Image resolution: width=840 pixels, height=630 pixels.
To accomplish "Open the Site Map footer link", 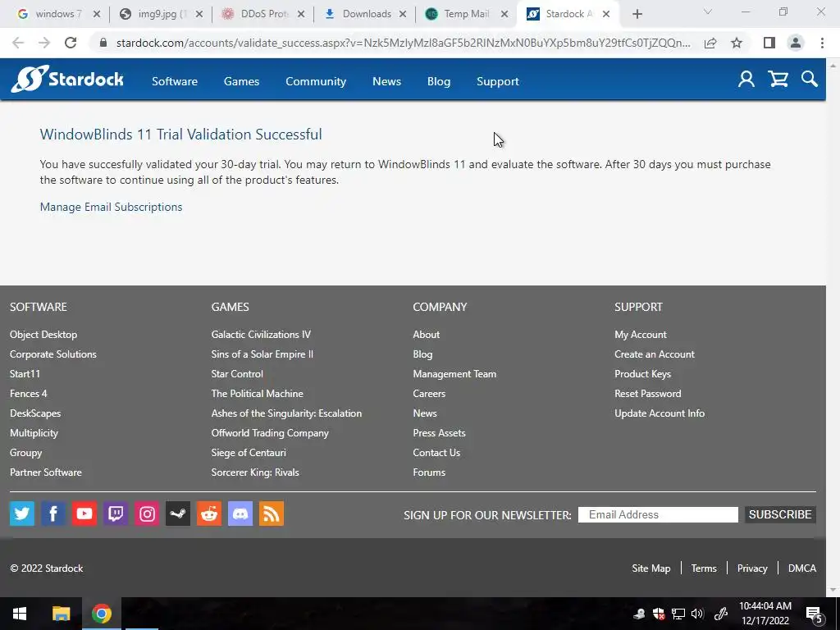I will (x=651, y=568).
